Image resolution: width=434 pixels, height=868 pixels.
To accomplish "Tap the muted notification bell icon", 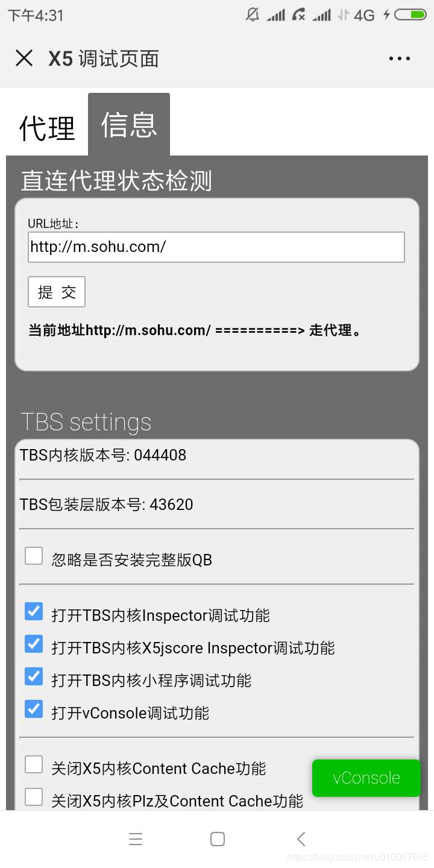I will (253, 15).
